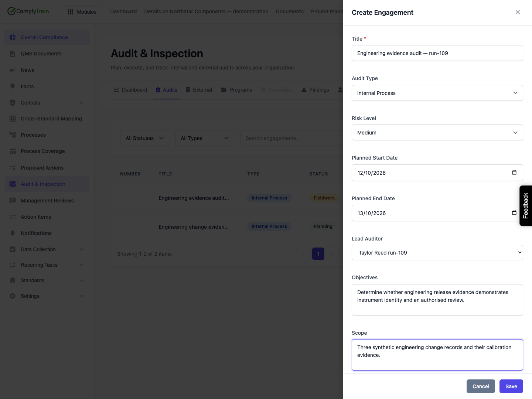Click the Cancel button
The width and height of the screenshot is (532, 399).
[481, 386]
